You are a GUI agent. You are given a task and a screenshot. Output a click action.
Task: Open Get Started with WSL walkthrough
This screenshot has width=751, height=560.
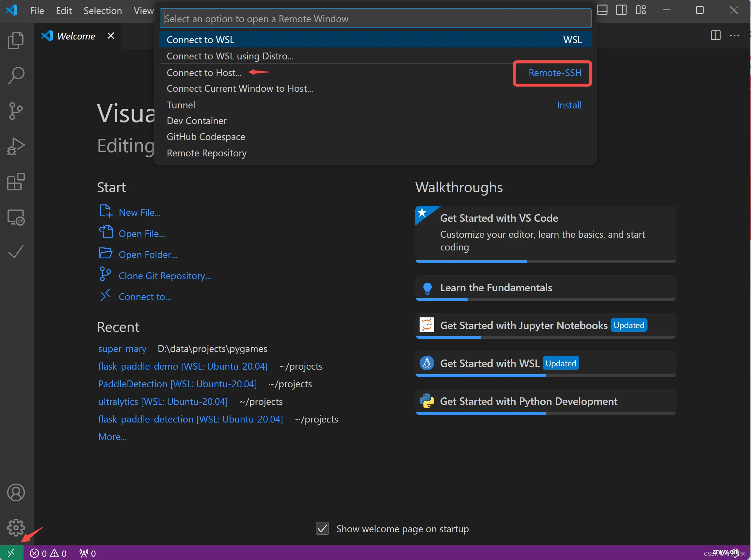click(546, 363)
